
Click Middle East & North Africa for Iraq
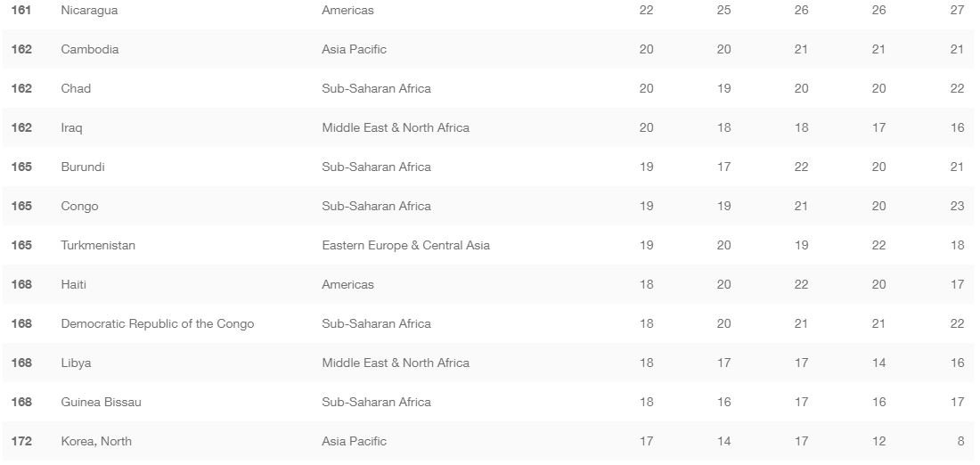click(x=396, y=128)
